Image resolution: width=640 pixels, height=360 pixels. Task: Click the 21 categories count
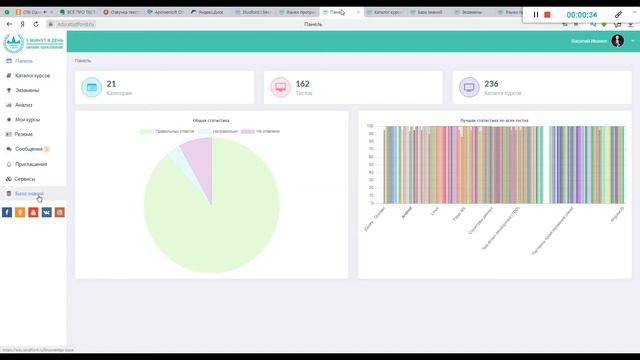click(x=111, y=84)
